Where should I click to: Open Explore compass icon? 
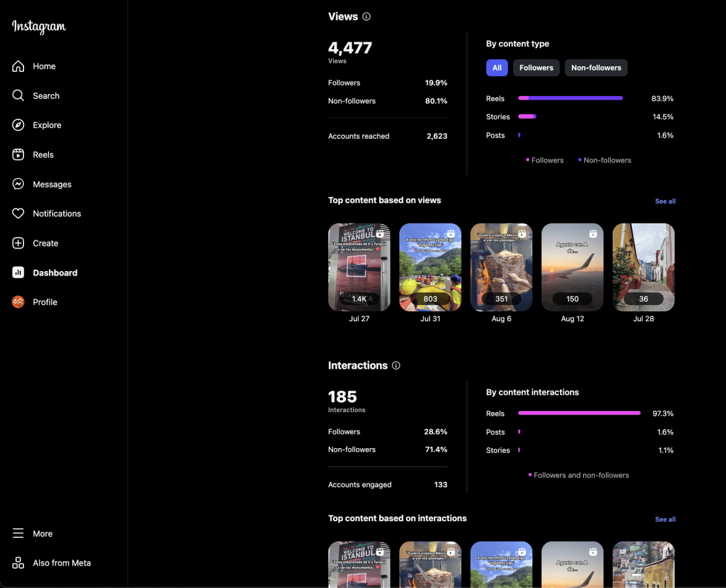point(19,125)
